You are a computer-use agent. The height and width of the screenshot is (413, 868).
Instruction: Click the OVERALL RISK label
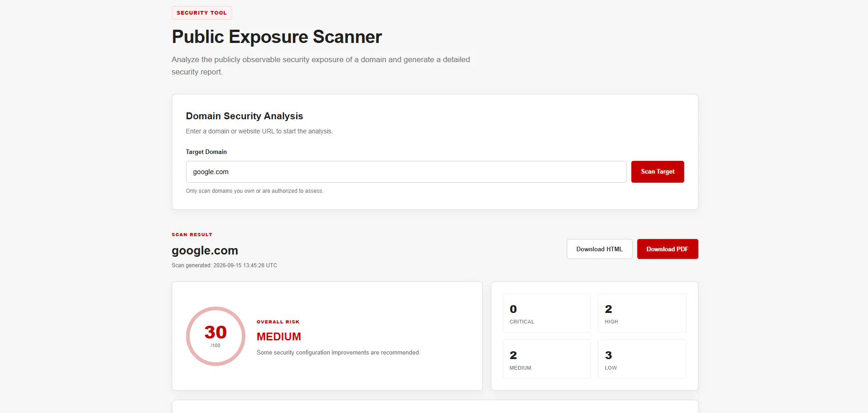click(278, 322)
